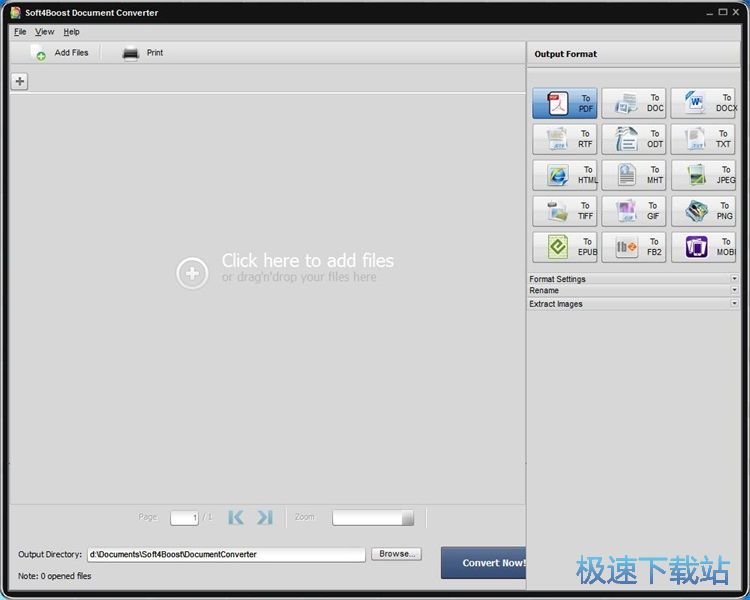Pick the To HTML output format

[x=565, y=175]
